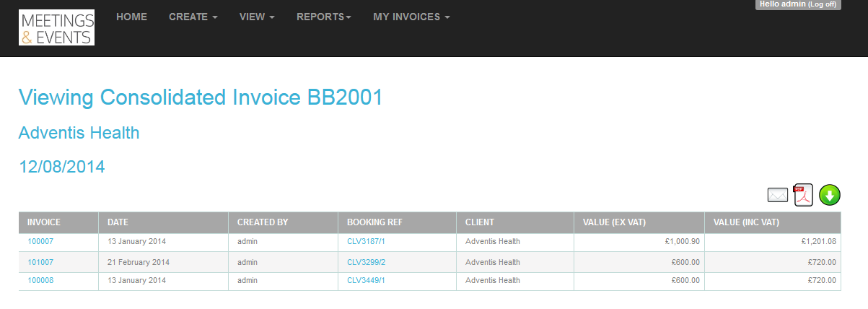Open invoice 100008 link
The image size is (868, 309).
[x=40, y=281]
